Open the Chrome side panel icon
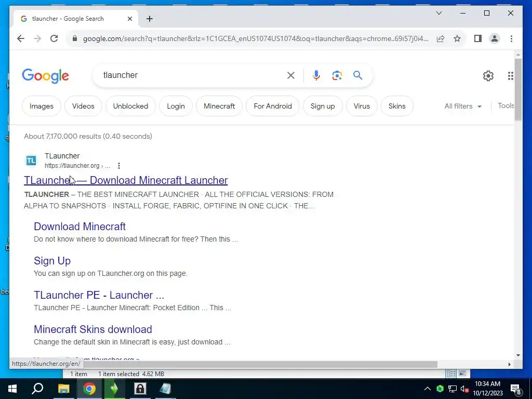The image size is (532, 399). pyautogui.click(x=478, y=38)
